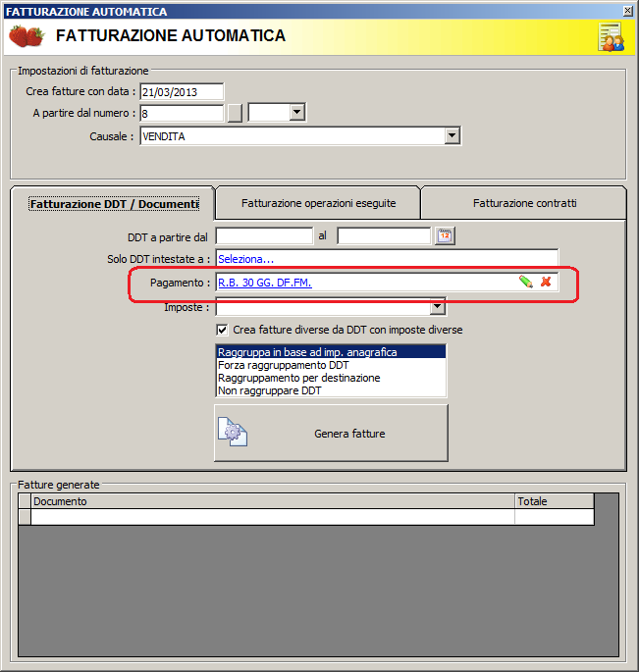Select Forza raggruppamento DDT option
Viewport: 639px width, 672px height.
(x=331, y=365)
